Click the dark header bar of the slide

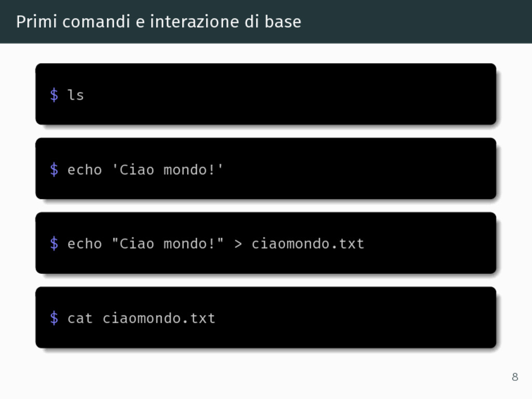265,21
